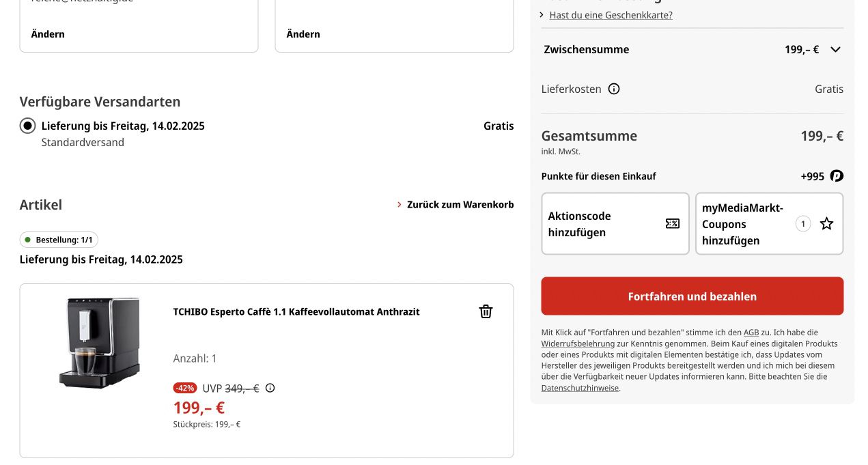This screenshot has height=465, width=868.
Task: Open Datenschutzhinweise link
Action: (580, 388)
